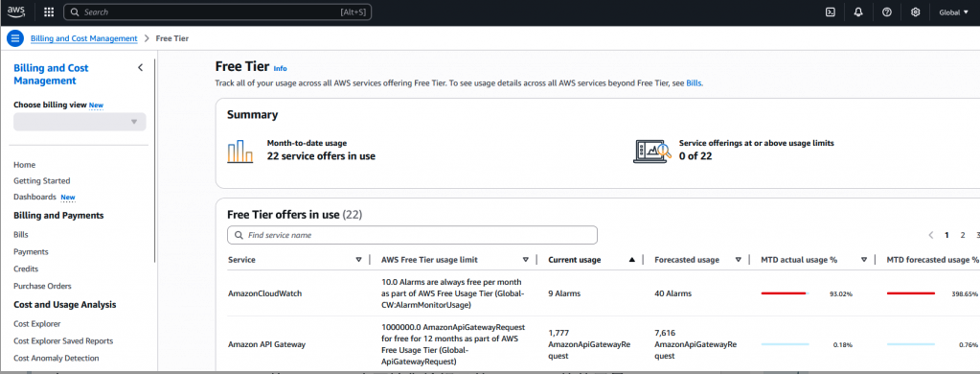
Task: Click AmazonCloudWatch MTD forecasted usage bar
Action: [911, 293]
